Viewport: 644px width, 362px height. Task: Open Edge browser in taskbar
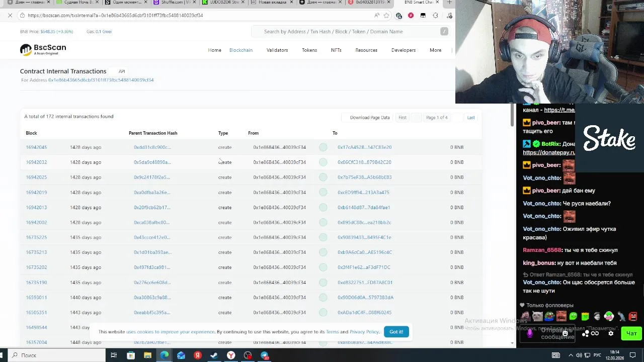(x=164, y=355)
